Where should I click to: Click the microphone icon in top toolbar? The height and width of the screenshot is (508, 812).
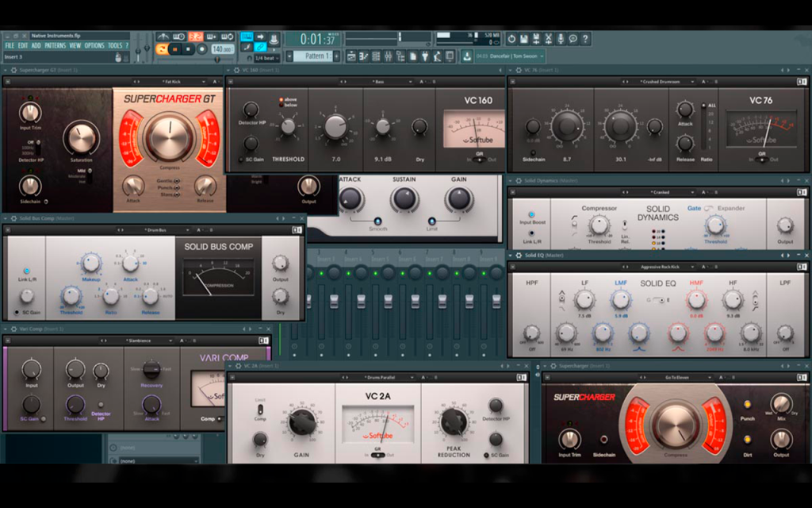click(561, 38)
